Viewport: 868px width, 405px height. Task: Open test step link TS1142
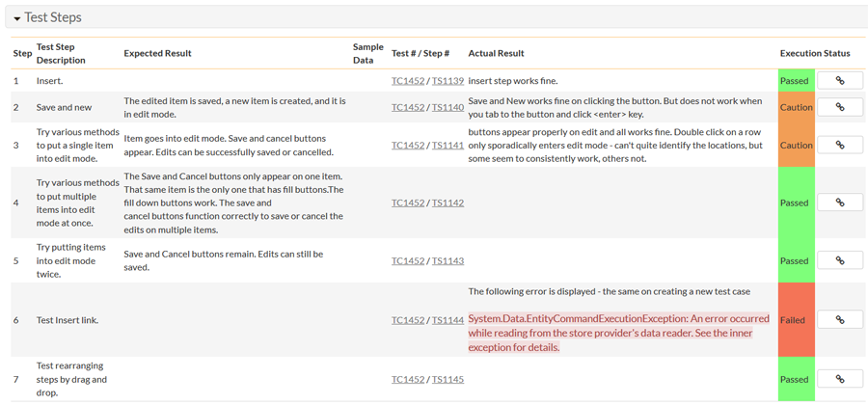[448, 202]
